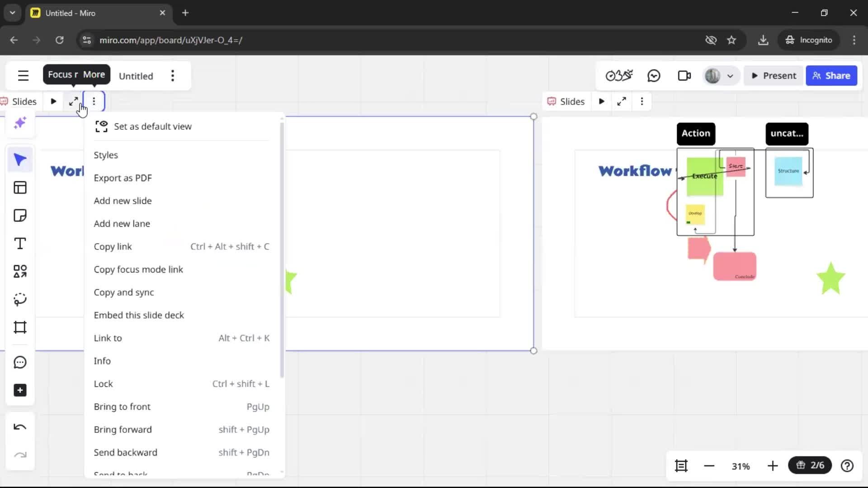Click the Untitled board name
The width and height of the screenshot is (868, 488).
coord(136,76)
